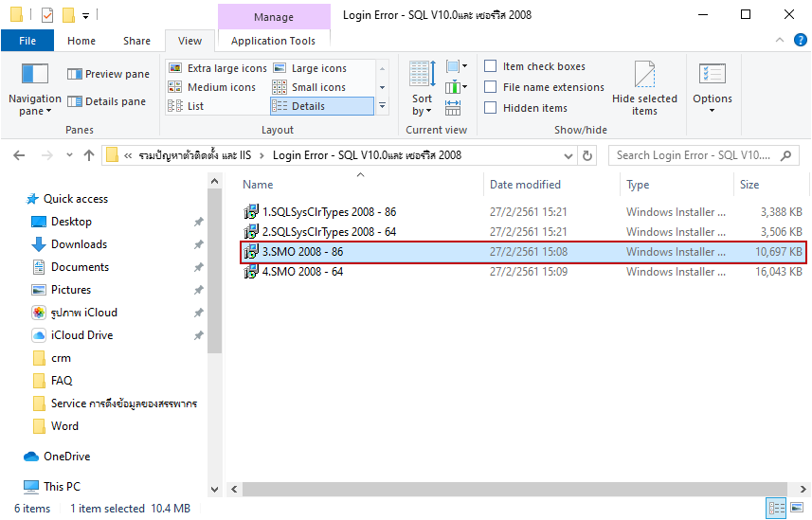Open the Group by dropdown icon
Image resolution: width=812 pixels, height=520 pixels.
pos(457,66)
